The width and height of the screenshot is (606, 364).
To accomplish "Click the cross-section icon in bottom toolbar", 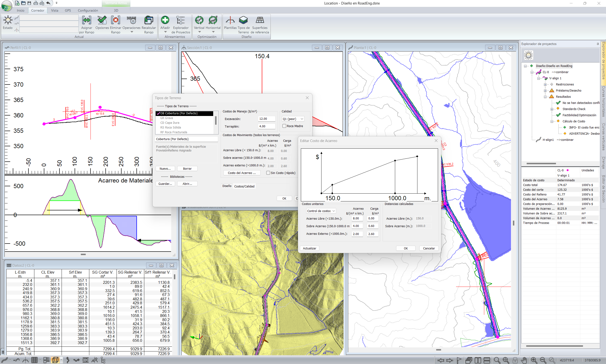I will pyautogui.click(x=25, y=360).
